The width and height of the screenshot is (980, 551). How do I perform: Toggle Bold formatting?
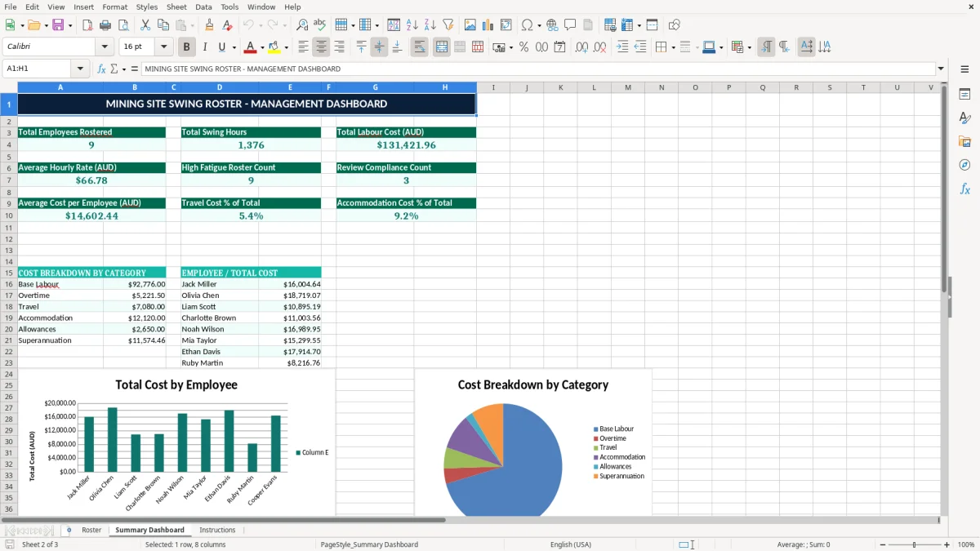[186, 47]
